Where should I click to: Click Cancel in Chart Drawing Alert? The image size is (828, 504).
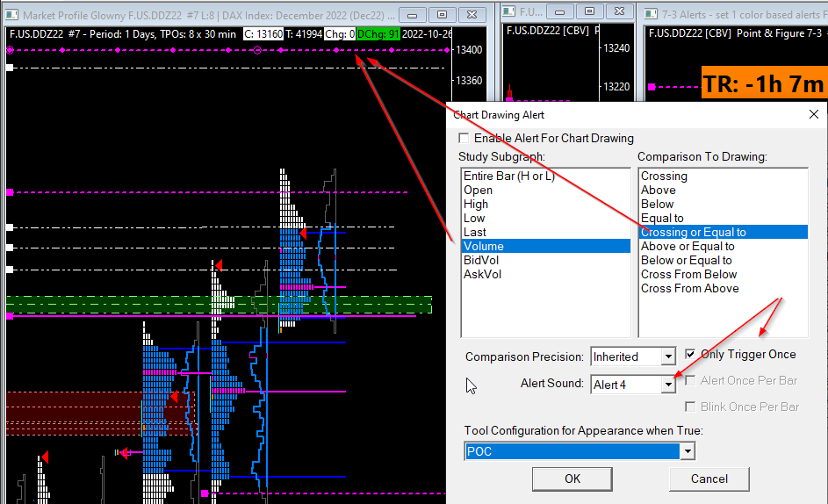pos(709,479)
